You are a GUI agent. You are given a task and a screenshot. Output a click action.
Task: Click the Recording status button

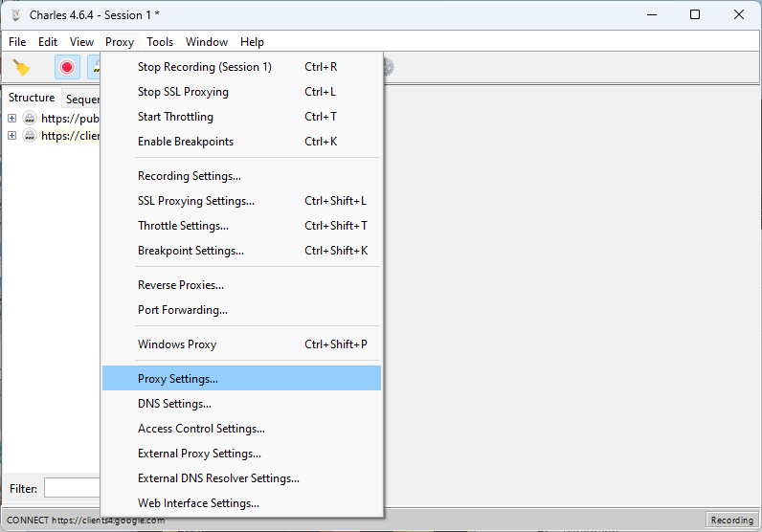(732, 520)
